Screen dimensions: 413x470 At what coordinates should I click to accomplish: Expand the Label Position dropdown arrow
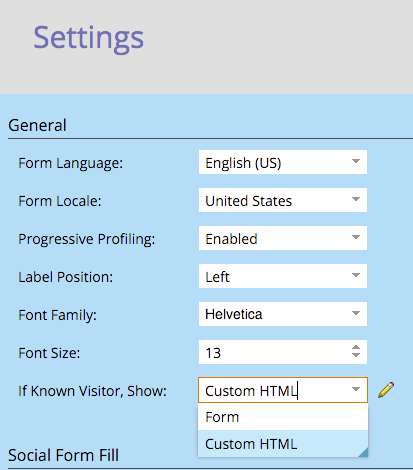coord(356,276)
